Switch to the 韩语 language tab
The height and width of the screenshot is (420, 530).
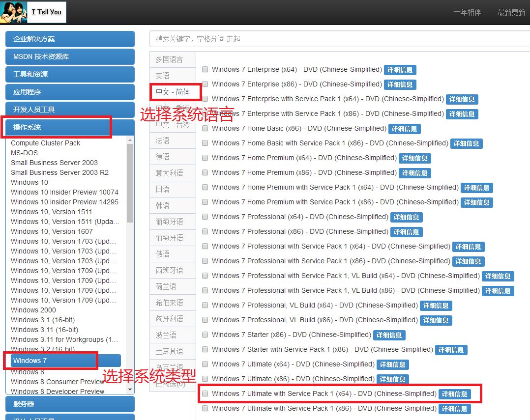tap(173, 205)
